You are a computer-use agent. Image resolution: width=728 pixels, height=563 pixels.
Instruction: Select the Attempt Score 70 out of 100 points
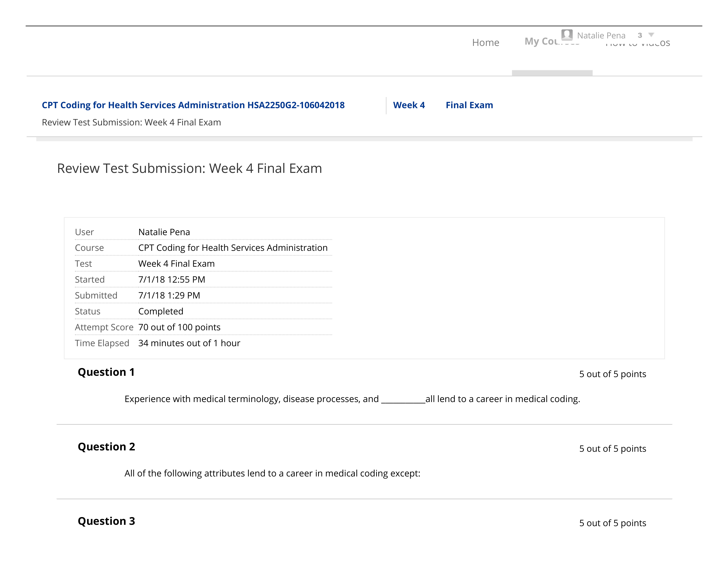click(179, 327)
